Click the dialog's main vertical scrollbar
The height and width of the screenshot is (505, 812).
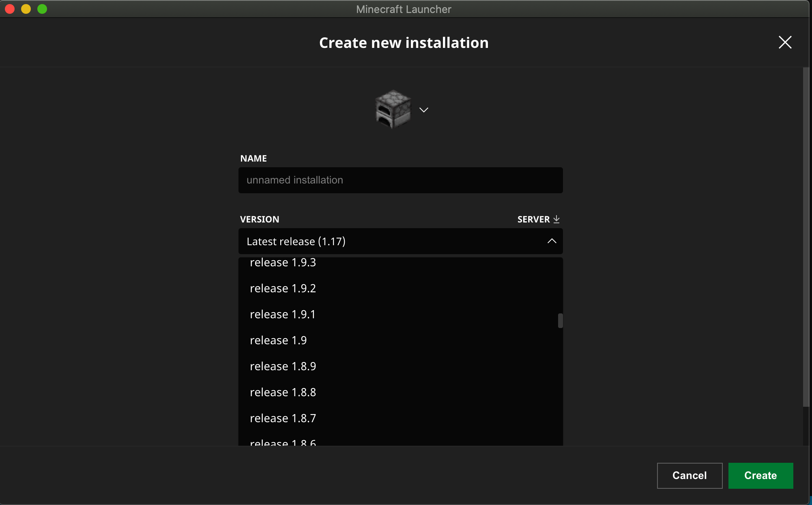coord(806,237)
